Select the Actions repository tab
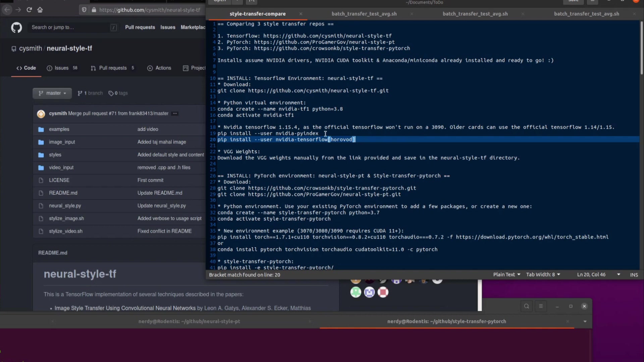Viewport: 644px width, 362px height. click(x=159, y=68)
